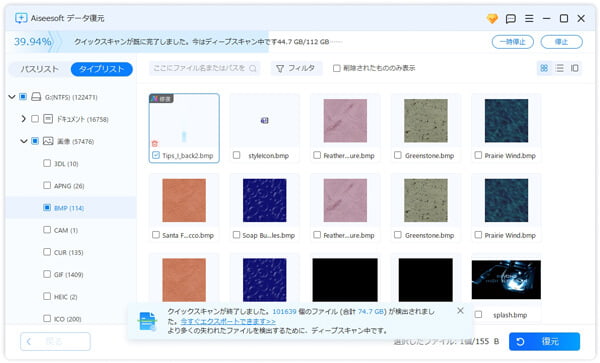The width and height of the screenshot is (600, 363).
Task: Select BMP (114) type label
Action: point(69,208)
